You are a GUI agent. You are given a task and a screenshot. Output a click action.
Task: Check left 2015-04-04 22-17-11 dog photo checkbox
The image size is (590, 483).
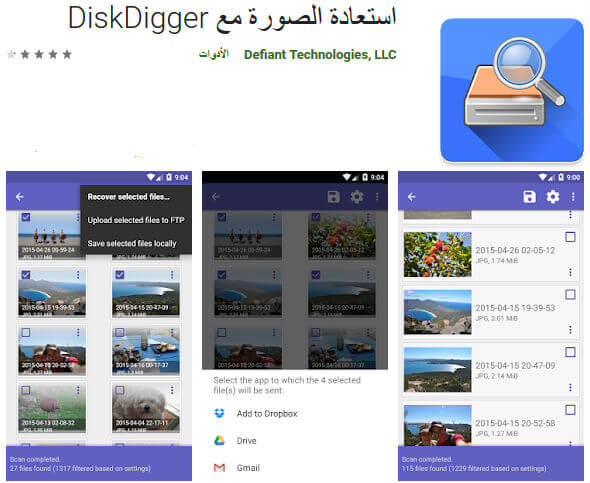[x=120, y=390]
